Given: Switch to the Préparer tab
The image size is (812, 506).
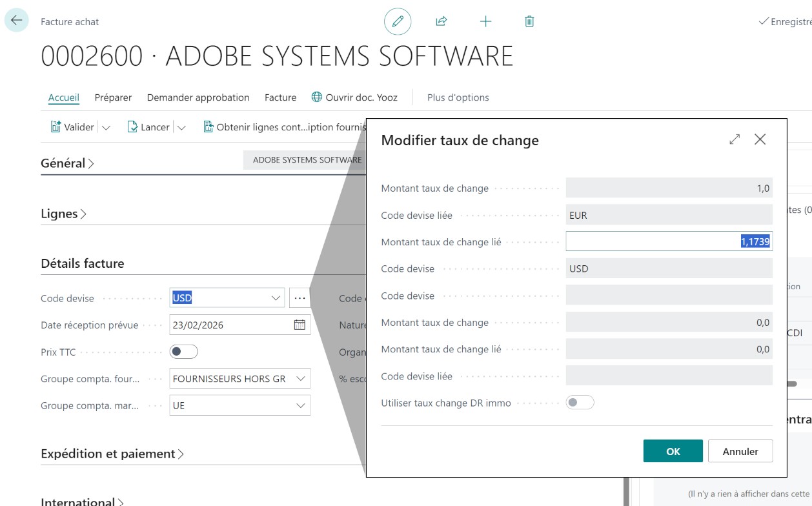Looking at the screenshot, I should click(x=113, y=97).
